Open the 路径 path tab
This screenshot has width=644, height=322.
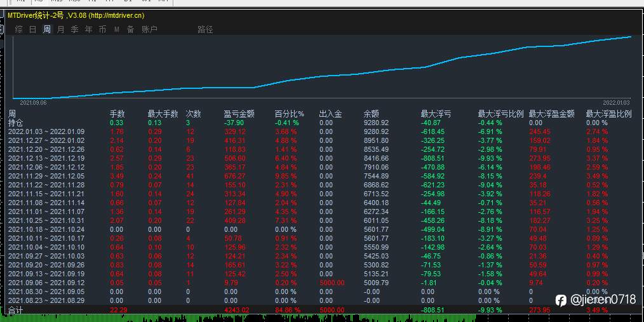(x=205, y=30)
